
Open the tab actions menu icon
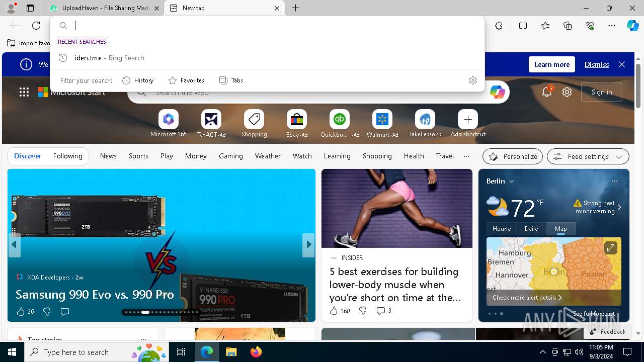point(30,8)
